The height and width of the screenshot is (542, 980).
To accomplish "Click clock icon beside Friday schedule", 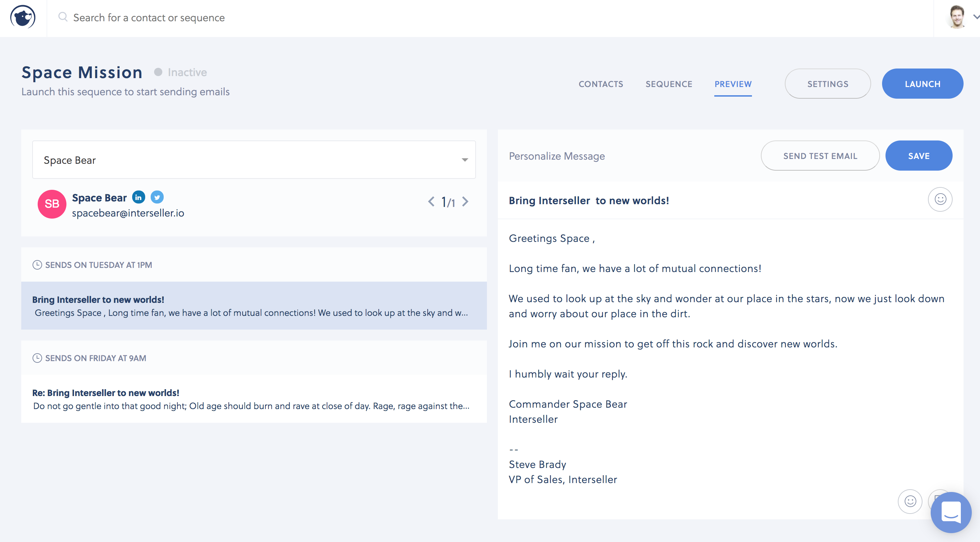I will 37,358.
